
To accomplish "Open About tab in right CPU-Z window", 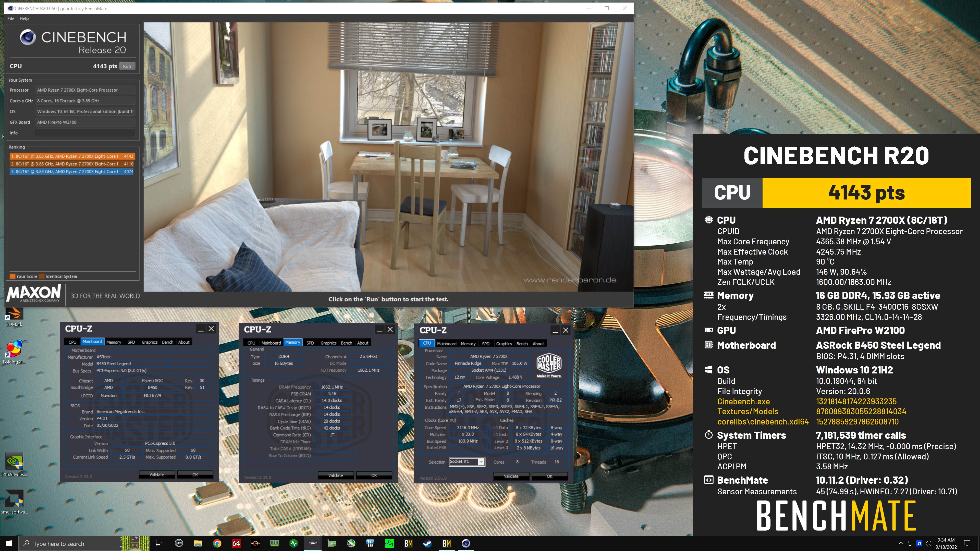I will point(538,343).
